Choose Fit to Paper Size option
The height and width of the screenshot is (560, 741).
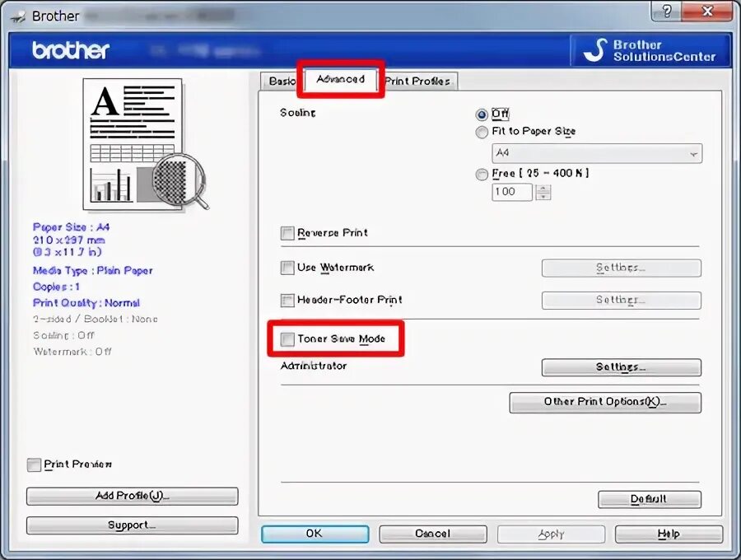(481, 132)
